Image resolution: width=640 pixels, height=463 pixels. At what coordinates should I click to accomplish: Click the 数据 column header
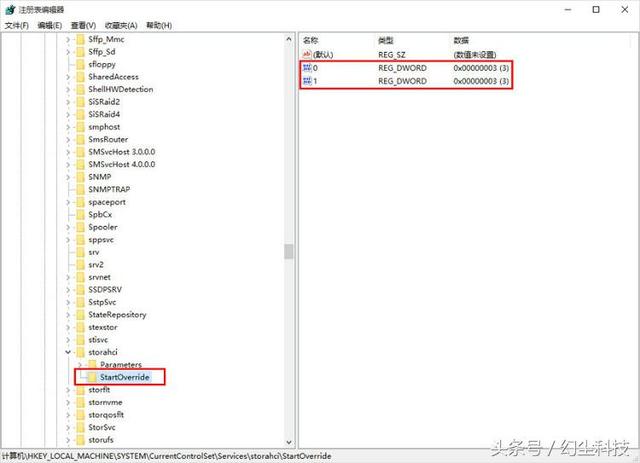click(x=461, y=40)
